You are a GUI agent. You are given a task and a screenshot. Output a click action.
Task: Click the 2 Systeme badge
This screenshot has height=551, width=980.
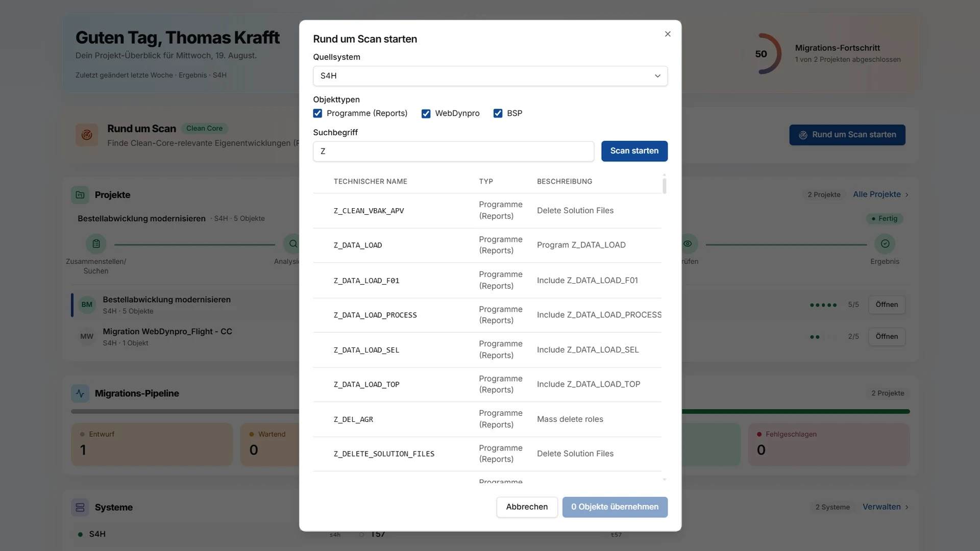coord(832,507)
